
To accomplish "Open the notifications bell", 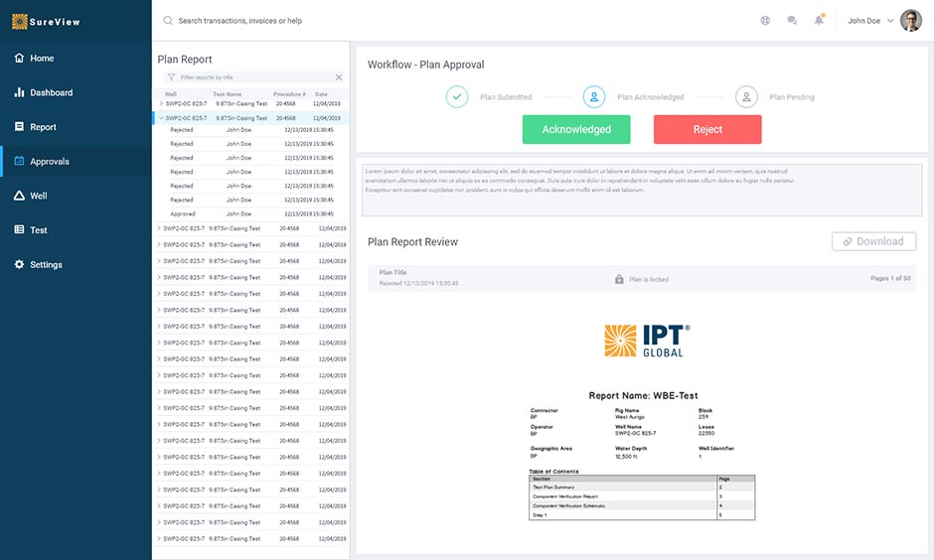I will tap(820, 20).
